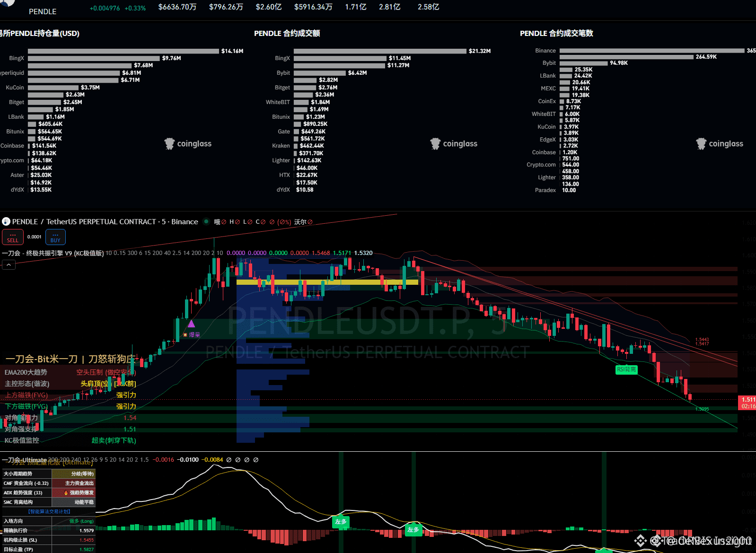The height and width of the screenshot is (553, 756).
Task: Click the flame icon beside 强趋势爆发
Action: pos(66,492)
